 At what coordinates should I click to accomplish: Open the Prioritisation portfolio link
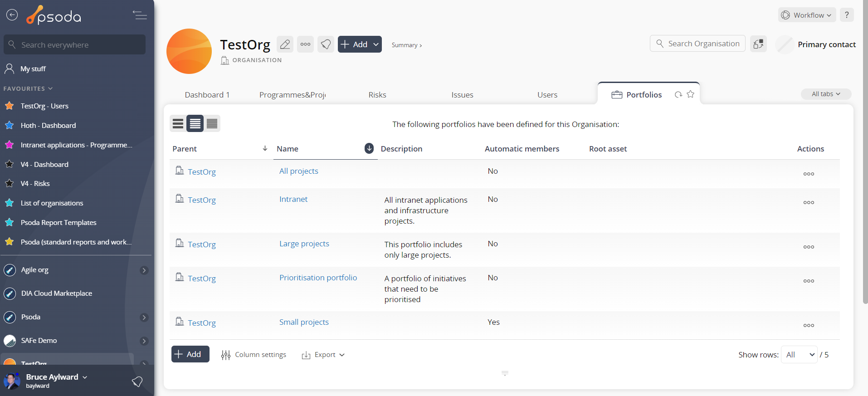[x=318, y=278]
